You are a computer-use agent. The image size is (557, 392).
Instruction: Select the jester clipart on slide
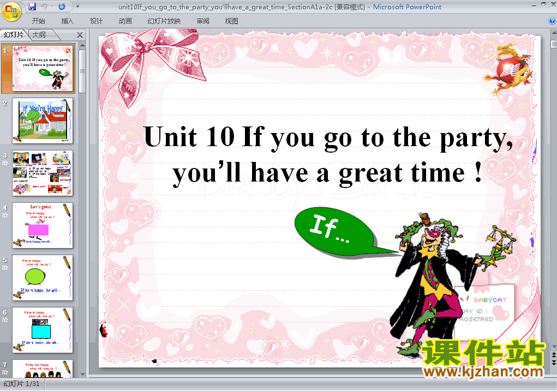(452, 284)
